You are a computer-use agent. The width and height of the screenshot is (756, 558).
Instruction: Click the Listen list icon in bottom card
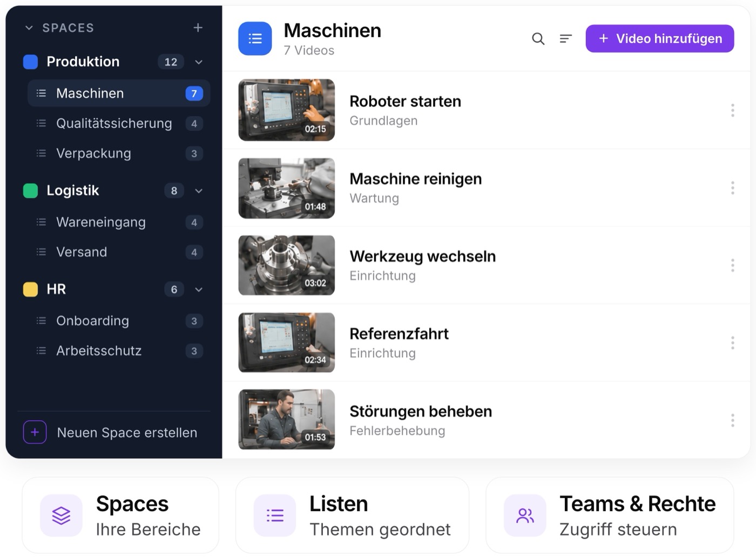click(275, 515)
